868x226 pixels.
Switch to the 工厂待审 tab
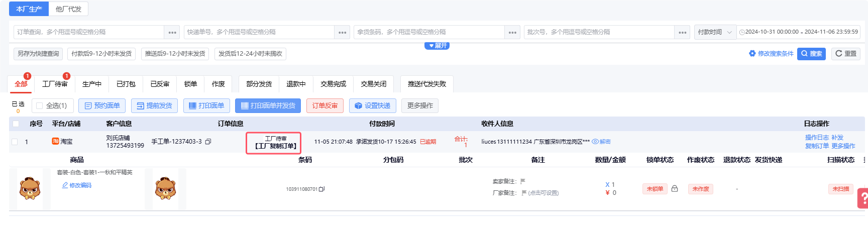tap(55, 84)
